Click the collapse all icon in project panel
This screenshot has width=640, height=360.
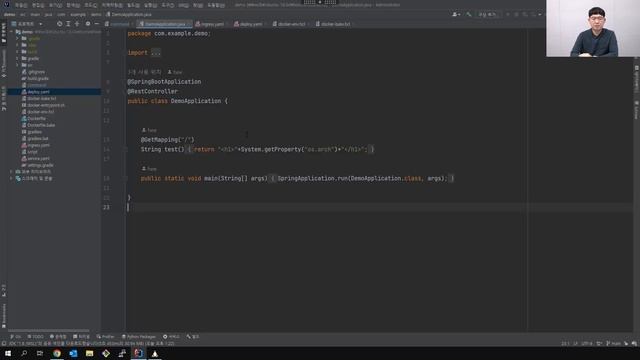point(77,24)
